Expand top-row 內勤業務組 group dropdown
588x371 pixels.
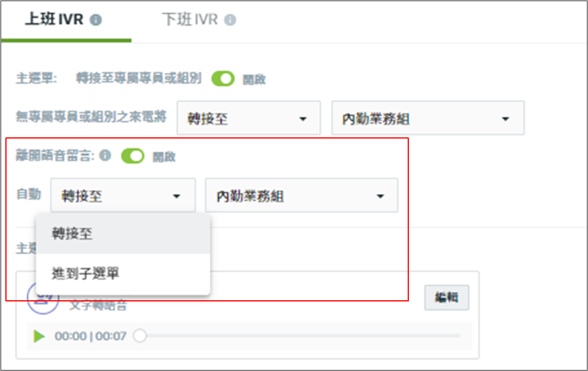click(x=428, y=118)
